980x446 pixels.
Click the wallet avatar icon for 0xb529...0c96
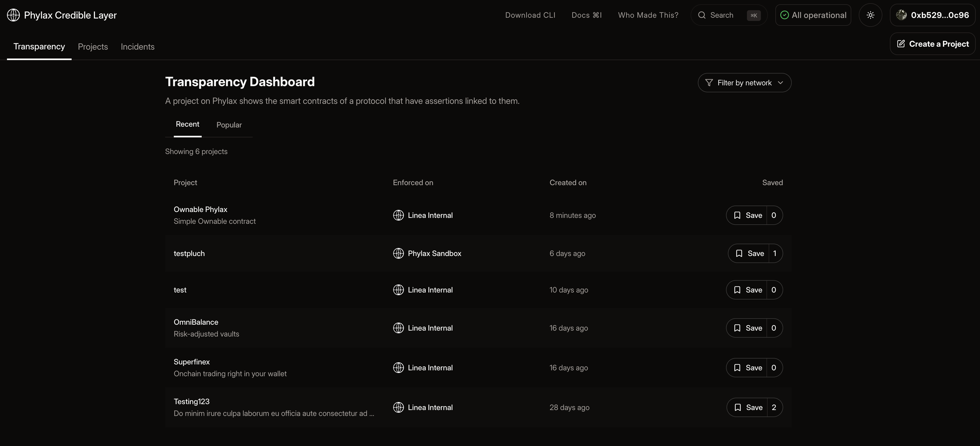tap(901, 15)
